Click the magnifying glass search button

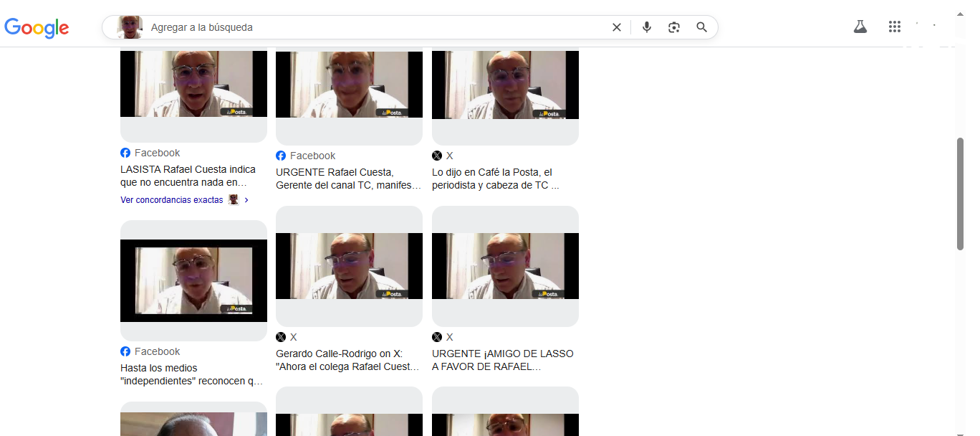click(x=702, y=27)
